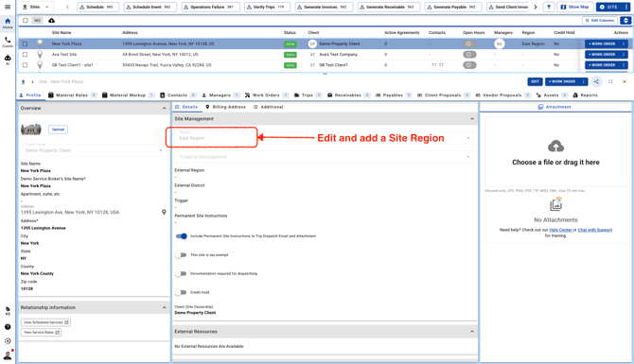Open the bottom-left sidebar icon labeled V3

8,310
